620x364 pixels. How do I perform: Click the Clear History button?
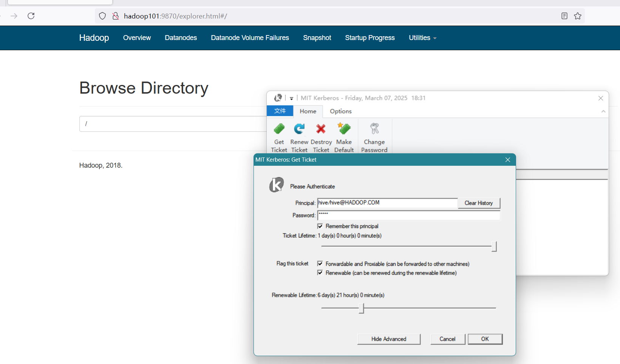[x=479, y=203]
